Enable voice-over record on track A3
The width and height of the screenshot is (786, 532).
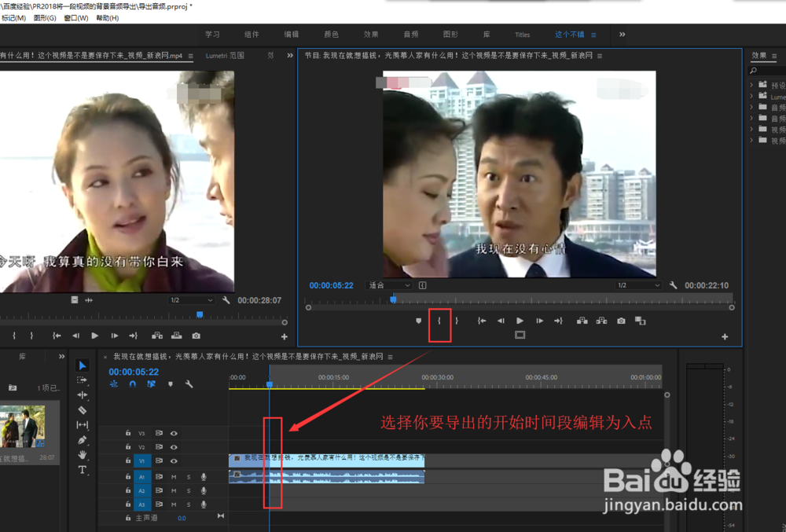[x=204, y=504]
